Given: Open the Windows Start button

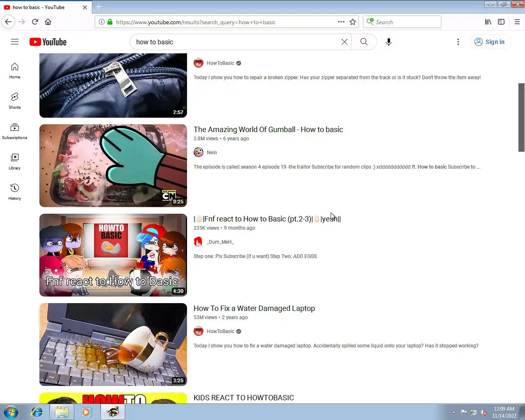Looking at the screenshot, I should coord(11,412).
